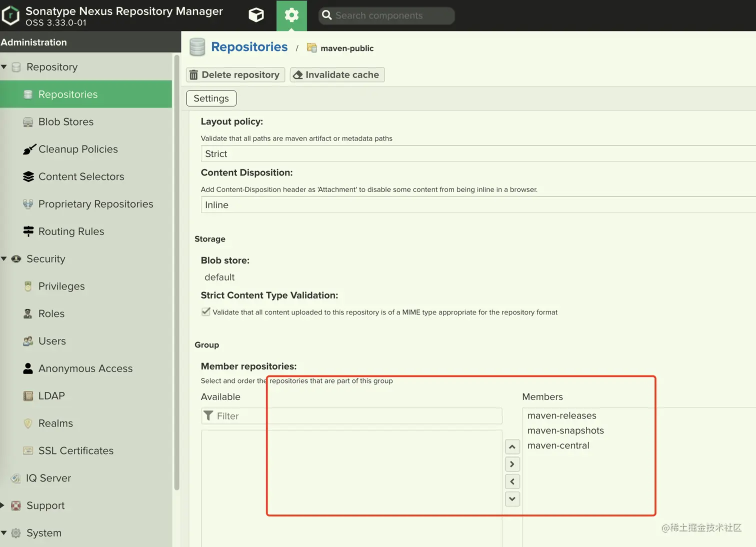Open Routing Rules
The image size is (756, 547).
[x=71, y=231]
